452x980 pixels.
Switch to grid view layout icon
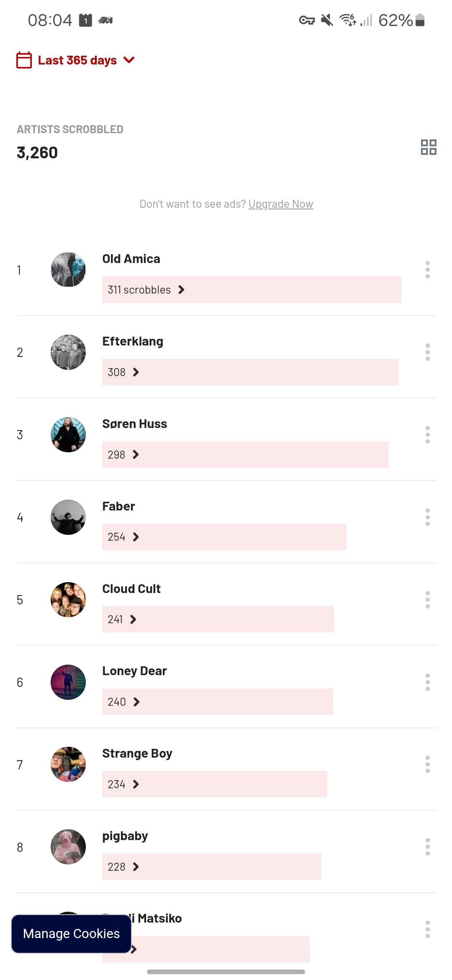(x=428, y=147)
